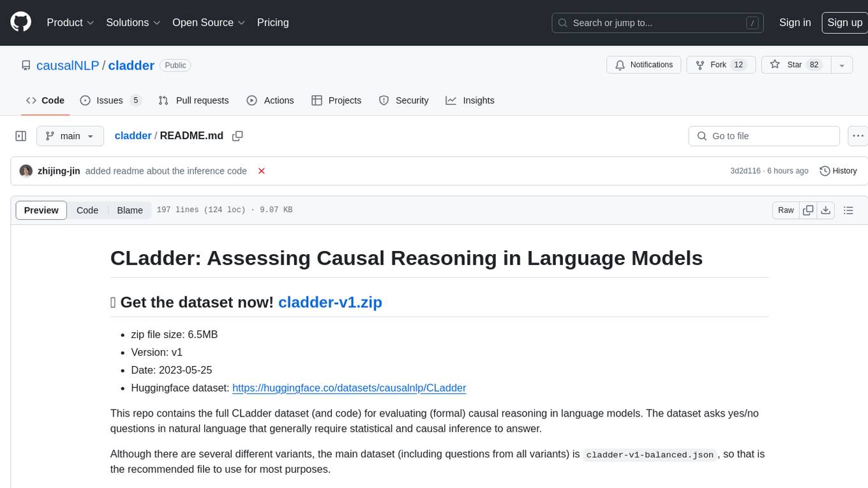Download cladder-v1.zip dataset
Screen dimensions: 868x488
[330, 302]
